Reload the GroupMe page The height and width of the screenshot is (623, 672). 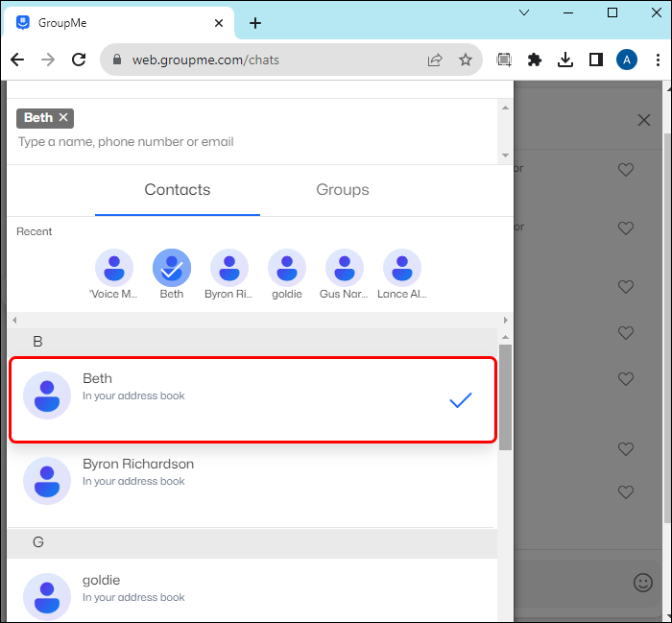[79, 60]
